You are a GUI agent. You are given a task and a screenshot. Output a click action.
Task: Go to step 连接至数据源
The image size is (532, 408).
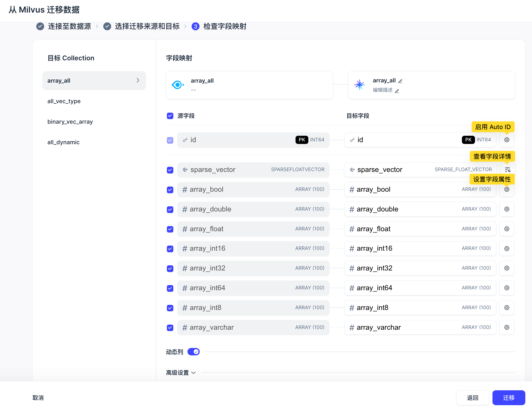pyautogui.click(x=70, y=26)
